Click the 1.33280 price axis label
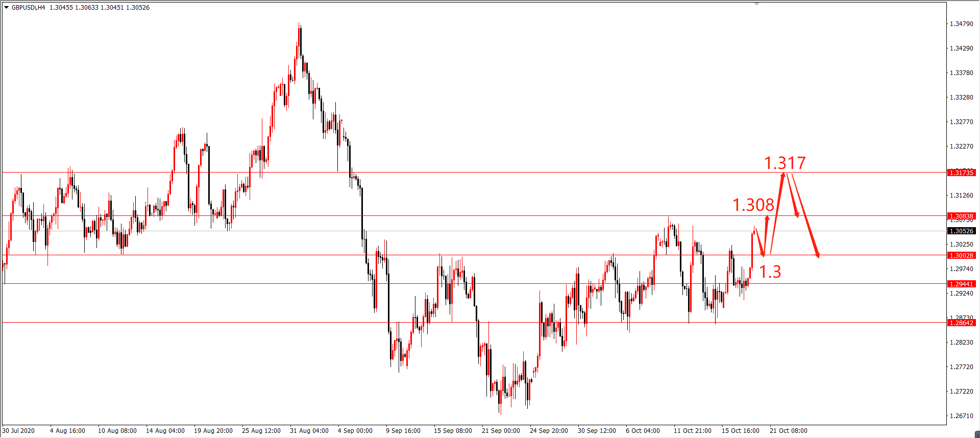The width and height of the screenshot is (980, 438). coord(961,98)
